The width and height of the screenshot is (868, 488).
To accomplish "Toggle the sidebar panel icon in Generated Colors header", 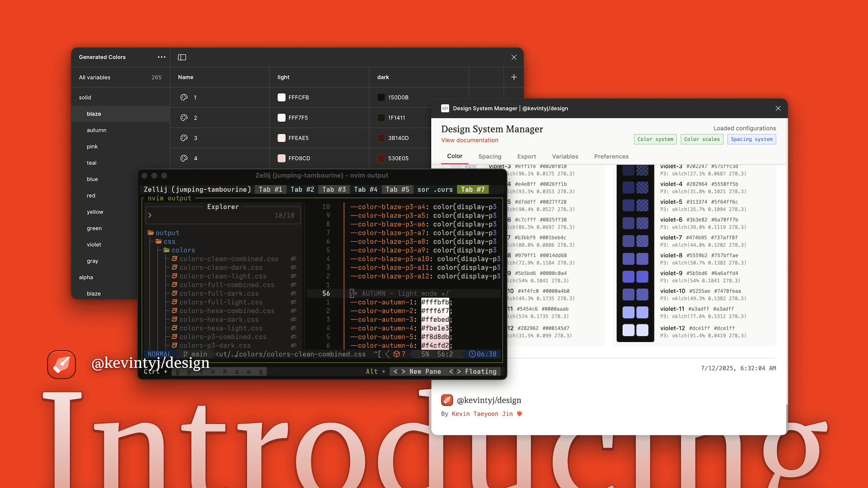I will coord(182,57).
